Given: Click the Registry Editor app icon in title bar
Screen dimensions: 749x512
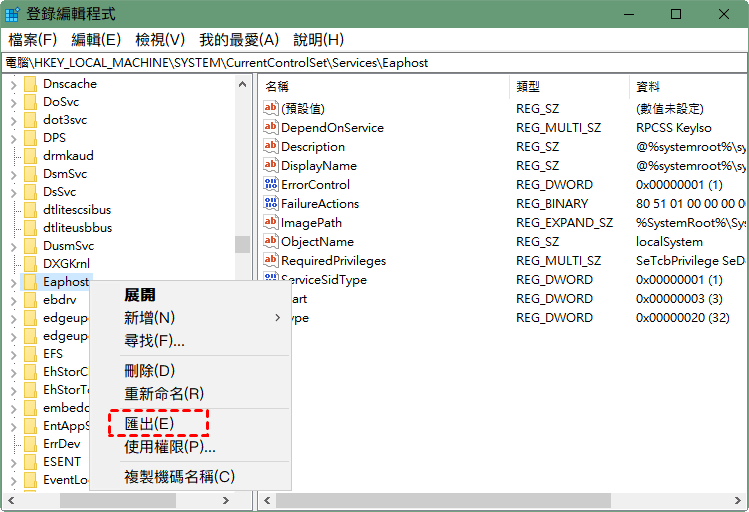Looking at the screenshot, I should (12, 14).
